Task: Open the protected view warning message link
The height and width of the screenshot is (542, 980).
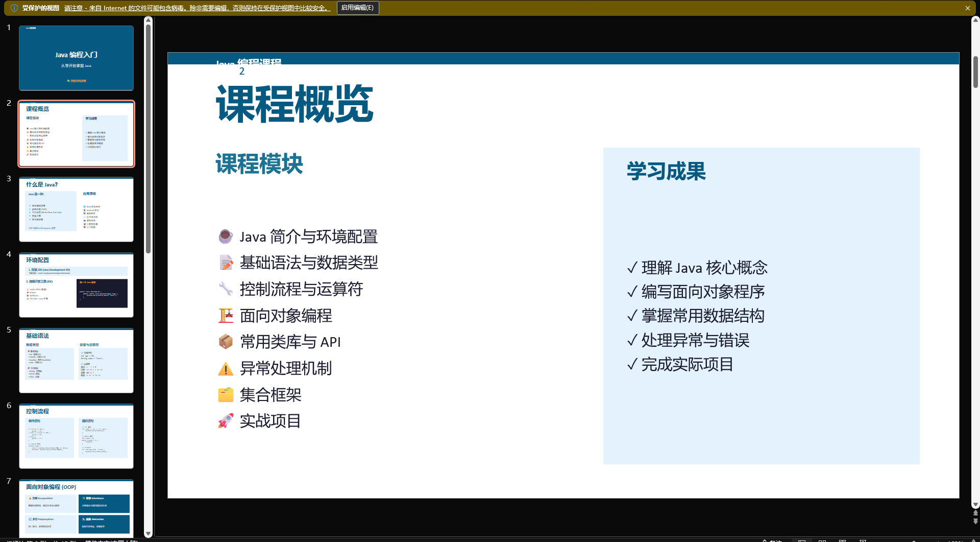Action: tap(197, 8)
